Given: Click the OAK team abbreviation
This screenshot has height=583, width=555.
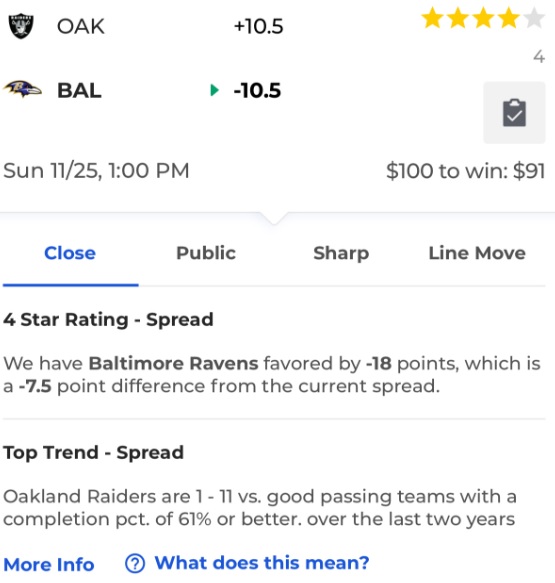Looking at the screenshot, I should pos(81,27).
